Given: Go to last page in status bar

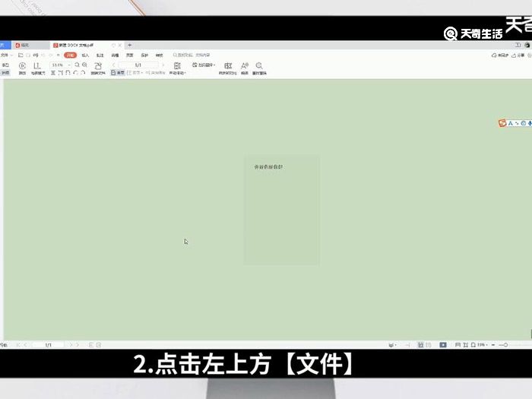Looking at the screenshot, I should pyautogui.click(x=78, y=345).
